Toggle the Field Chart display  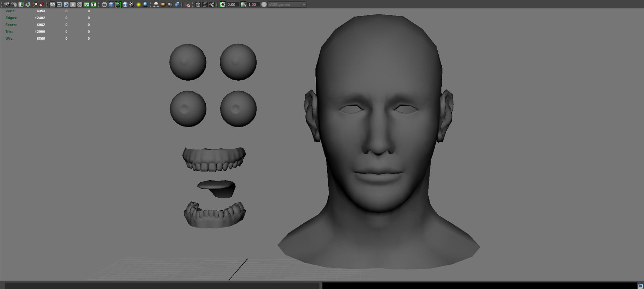(80, 4)
